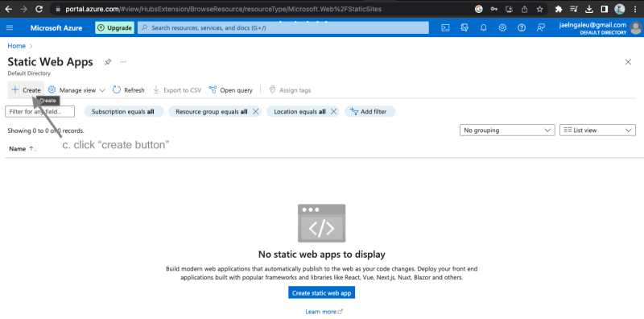This screenshot has height=319, width=644.
Task: Open the Chrome three-dot menu
Action: coord(634,9)
